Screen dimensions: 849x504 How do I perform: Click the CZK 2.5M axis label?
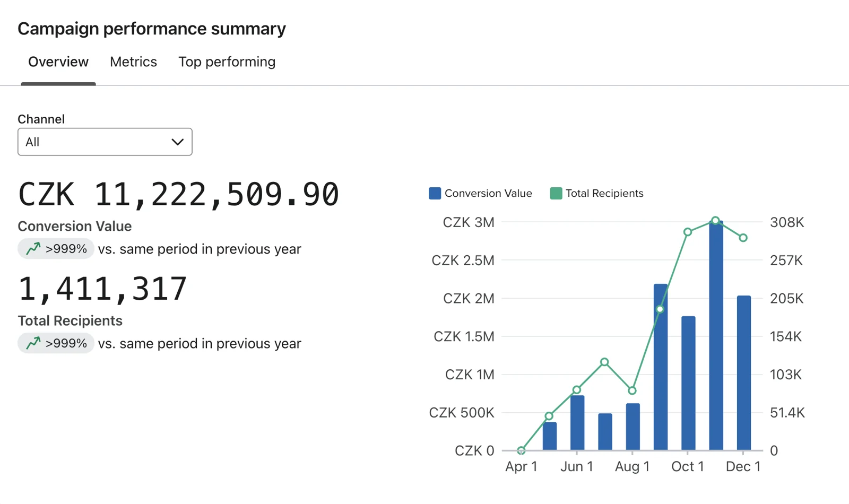(463, 260)
